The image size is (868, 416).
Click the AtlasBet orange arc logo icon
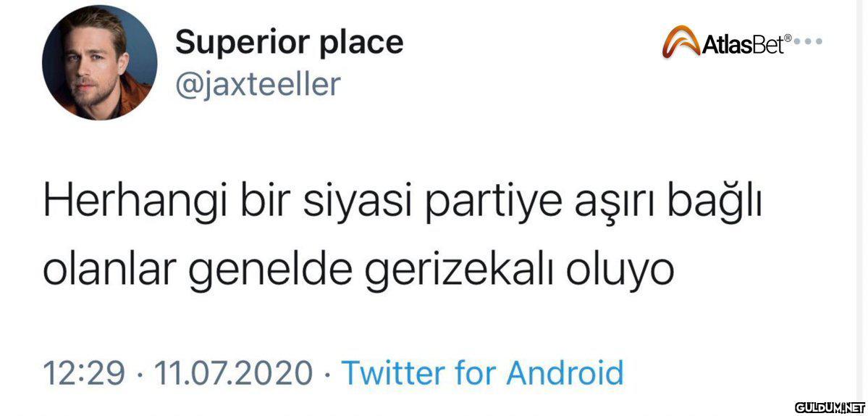click(679, 42)
